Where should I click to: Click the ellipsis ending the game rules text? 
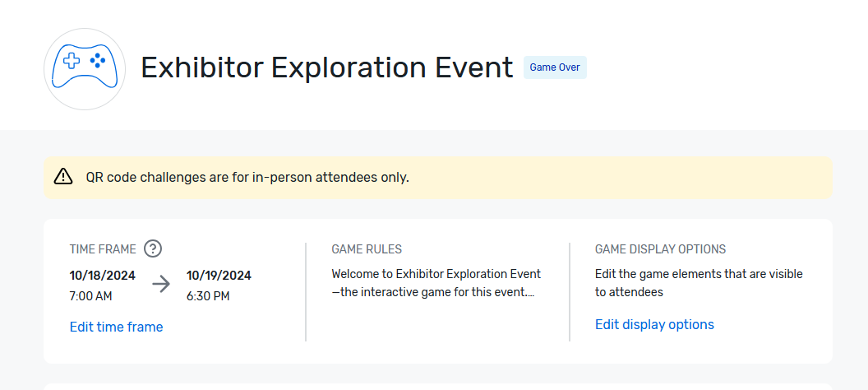tap(532, 295)
